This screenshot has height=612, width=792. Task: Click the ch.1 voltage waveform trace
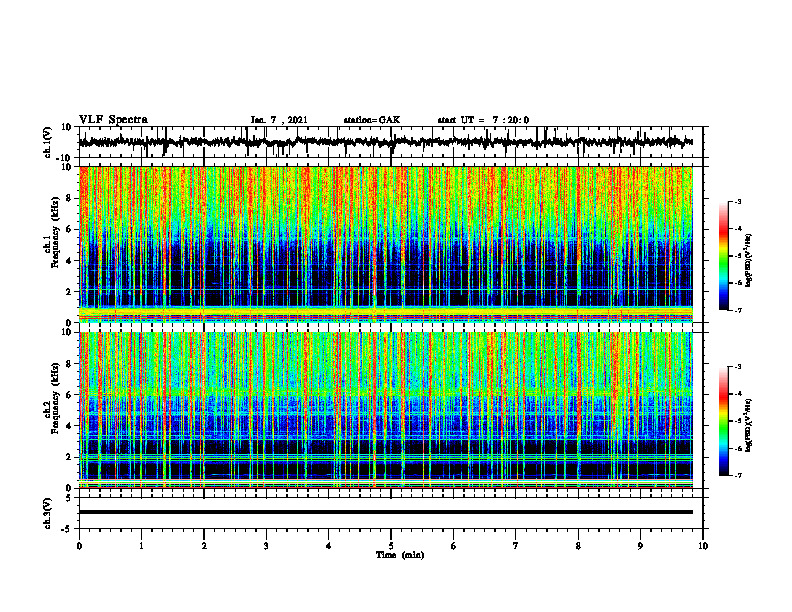click(x=385, y=142)
